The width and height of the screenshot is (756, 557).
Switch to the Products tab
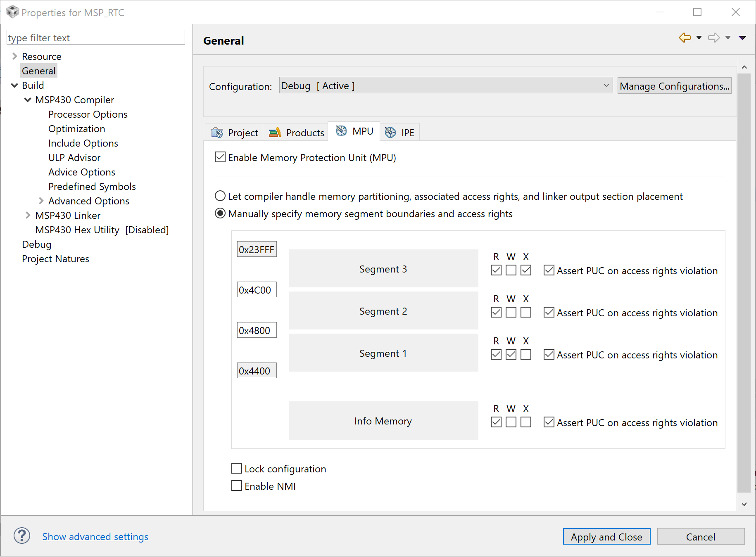click(x=296, y=133)
